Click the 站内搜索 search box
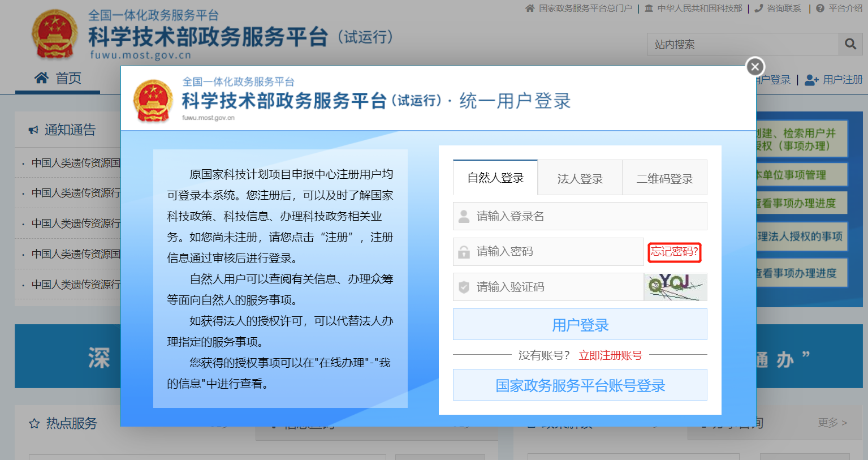 pyautogui.click(x=742, y=44)
